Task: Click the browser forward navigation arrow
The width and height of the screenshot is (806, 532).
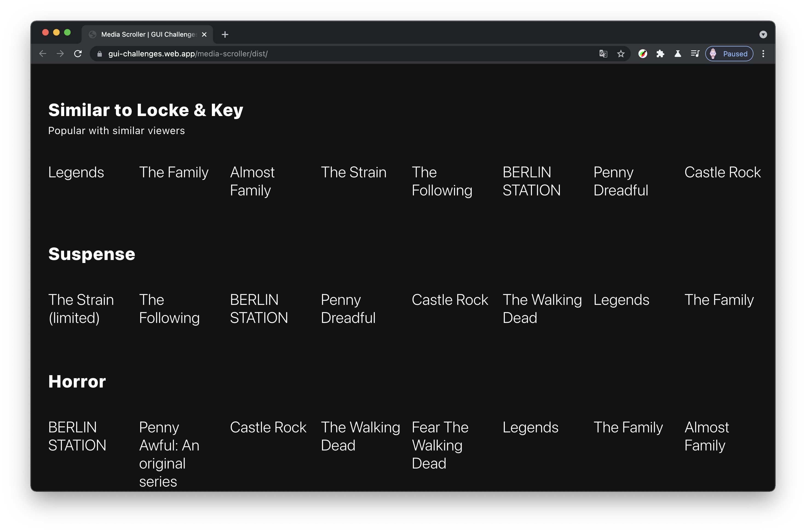Action: 61,54
